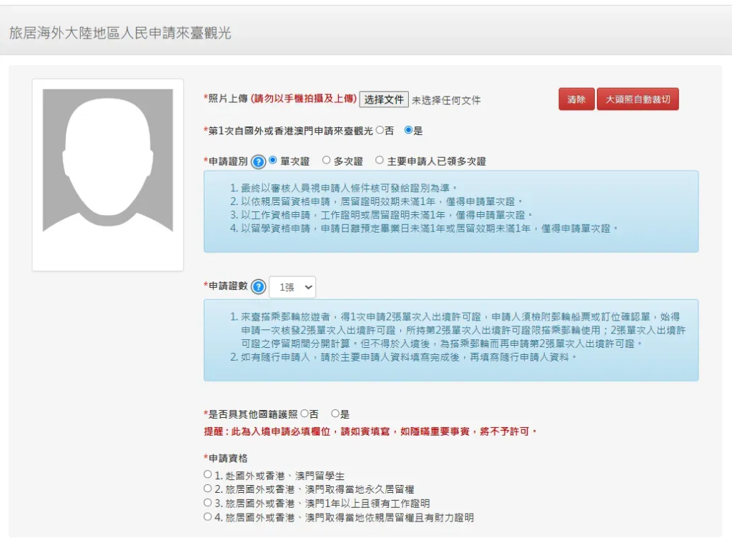
Task: Select 否 for other nationality passport
Action: tap(305, 414)
